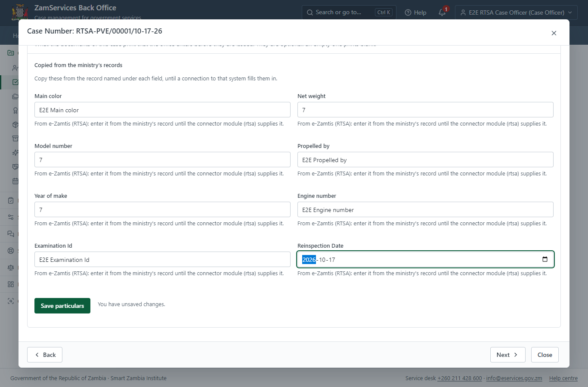
Task: Click the Close button in dialog footer
Action: (x=545, y=355)
